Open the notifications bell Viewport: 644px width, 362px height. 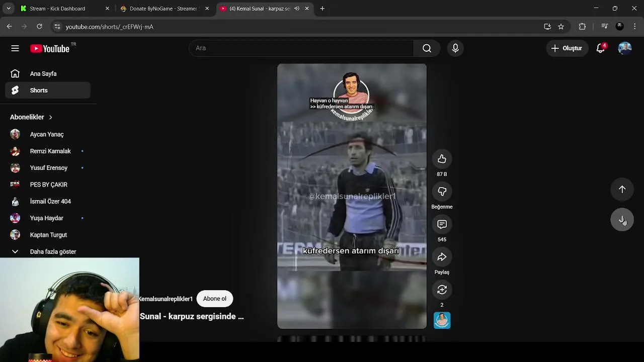pos(601,48)
